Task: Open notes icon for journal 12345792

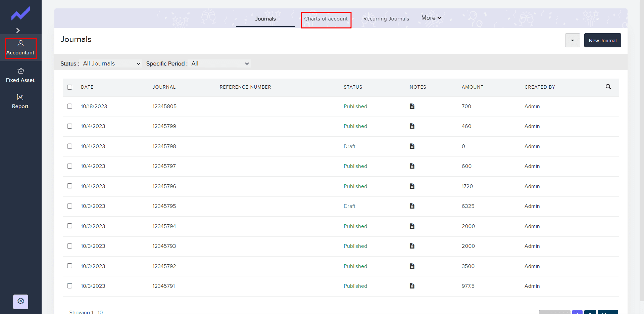Action: click(412, 266)
